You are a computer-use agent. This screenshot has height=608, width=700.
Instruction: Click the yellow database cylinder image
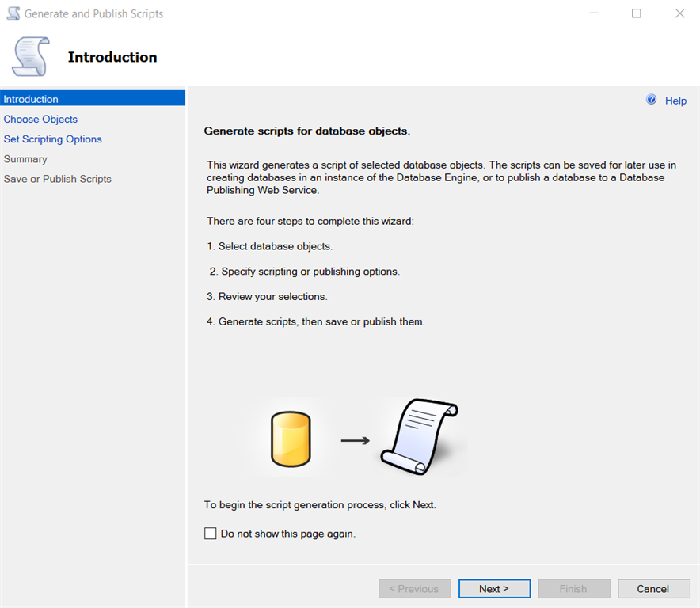coord(291,439)
